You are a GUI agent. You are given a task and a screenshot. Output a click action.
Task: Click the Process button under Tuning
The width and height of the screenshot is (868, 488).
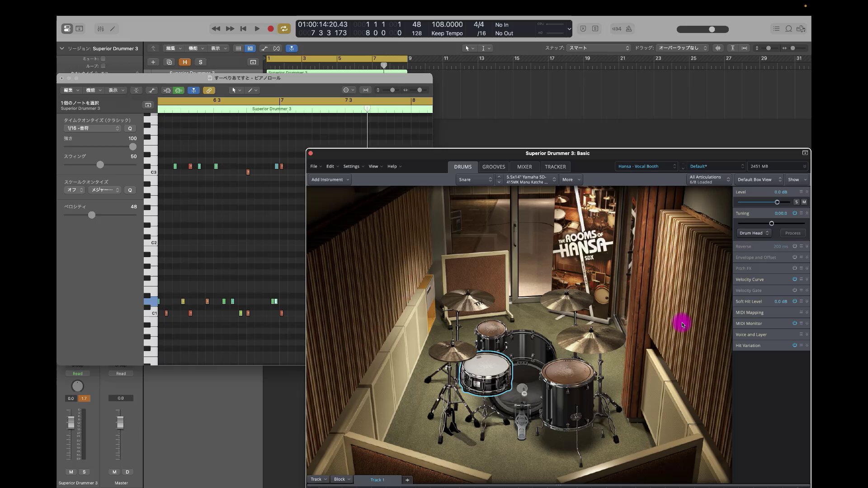tap(793, 233)
